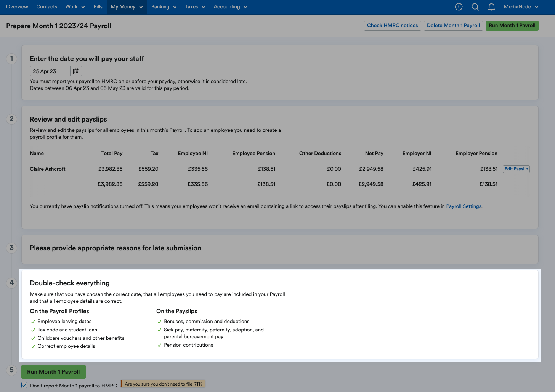The image size is (555, 392).
Task: Click the 'Tax code and student loan' item
Action: (67, 330)
